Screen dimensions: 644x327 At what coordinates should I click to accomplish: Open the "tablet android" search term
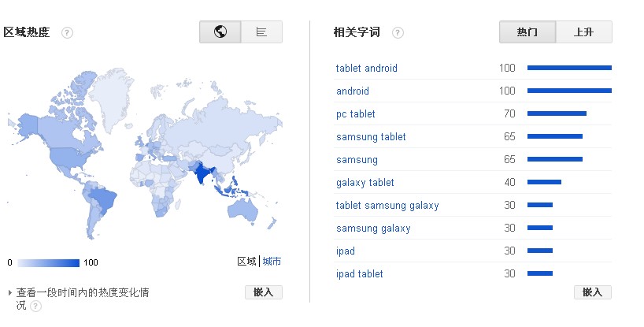[366, 69]
